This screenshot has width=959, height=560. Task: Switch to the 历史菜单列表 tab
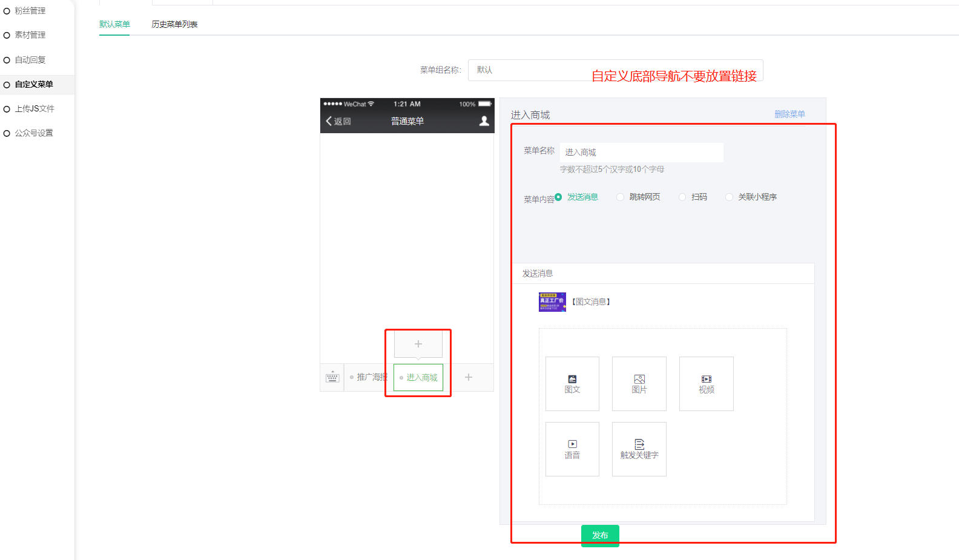174,24
